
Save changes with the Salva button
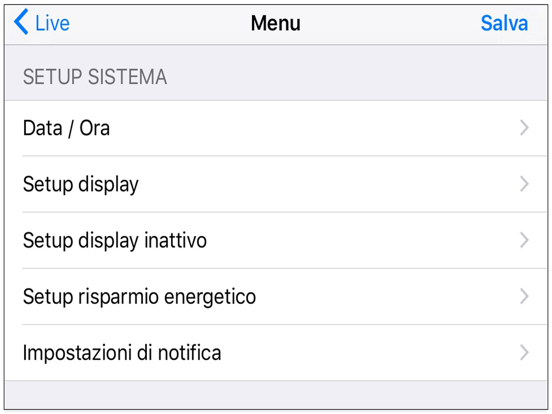tap(504, 23)
